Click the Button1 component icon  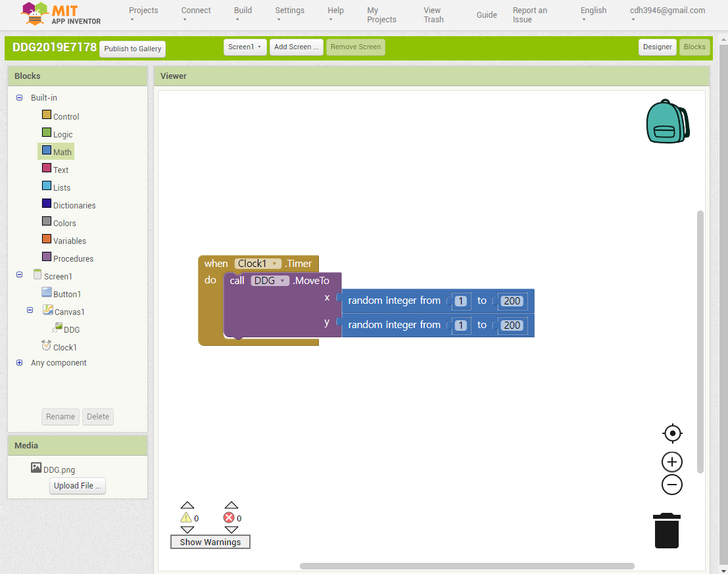47,293
